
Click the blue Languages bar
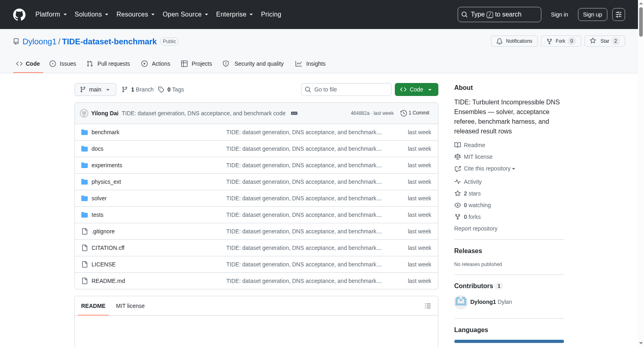pyautogui.click(x=509, y=341)
